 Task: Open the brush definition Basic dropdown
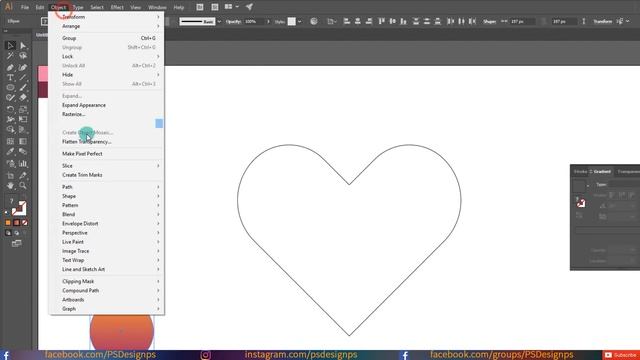click(x=219, y=21)
